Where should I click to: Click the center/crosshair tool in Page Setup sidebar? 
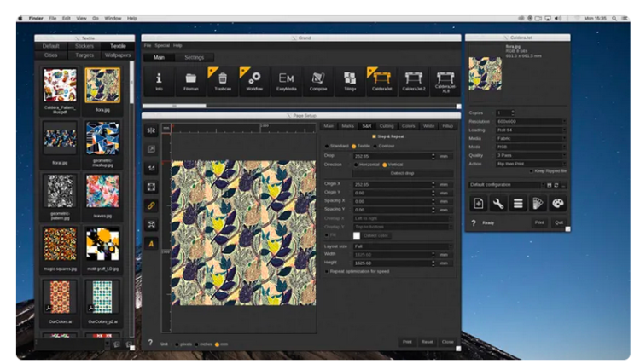(x=151, y=224)
